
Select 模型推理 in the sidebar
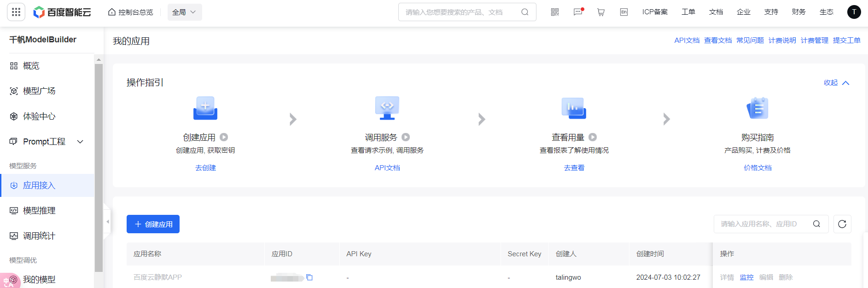pyautogui.click(x=39, y=211)
